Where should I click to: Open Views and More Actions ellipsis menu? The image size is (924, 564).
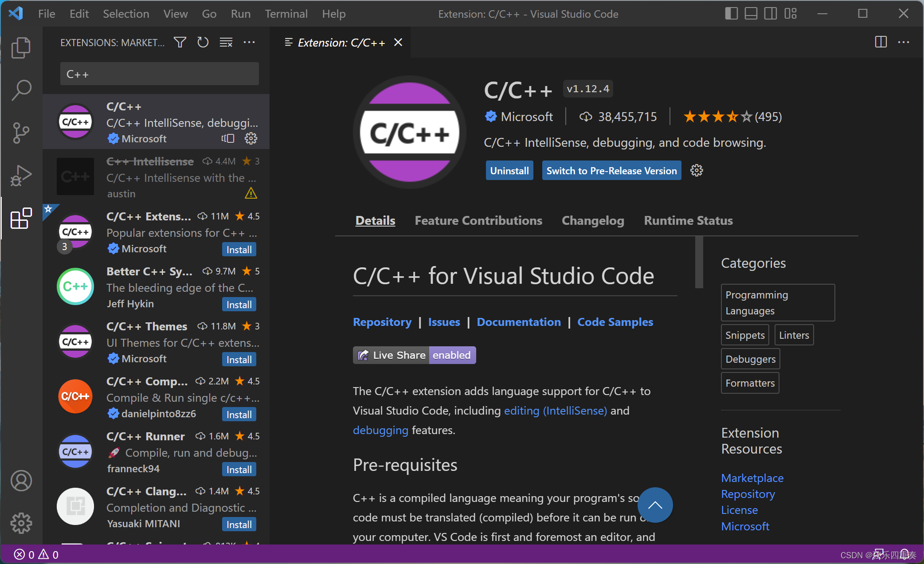[x=249, y=43]
